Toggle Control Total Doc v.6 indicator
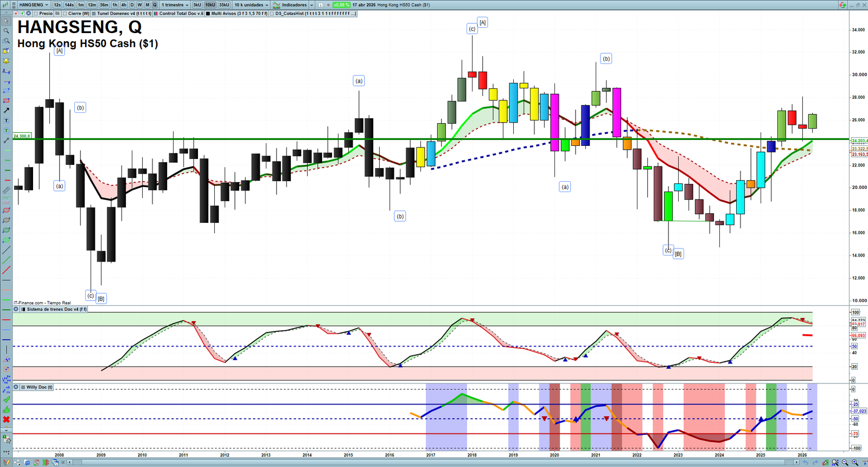 click(x=156, y=14)
